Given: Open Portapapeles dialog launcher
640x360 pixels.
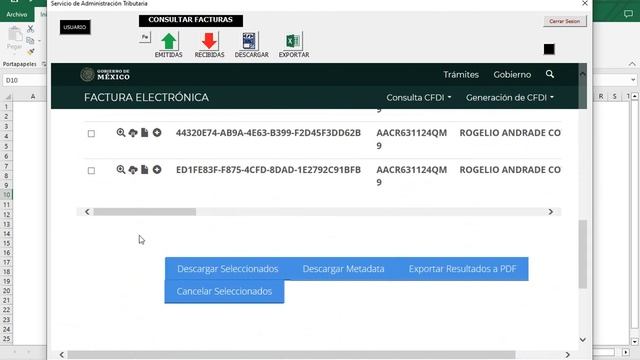Looking at the screenshot, I should [44, 64].
